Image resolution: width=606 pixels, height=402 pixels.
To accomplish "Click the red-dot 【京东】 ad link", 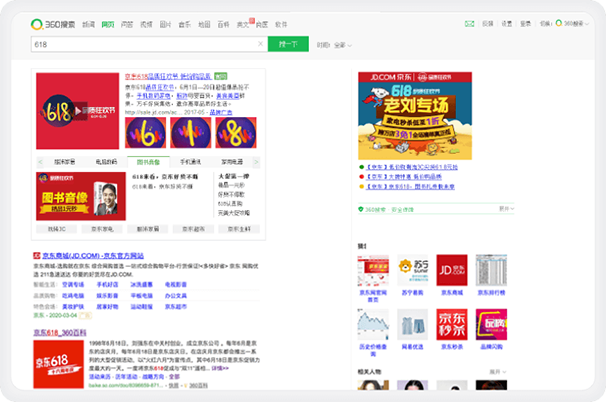I will [403, 177].
